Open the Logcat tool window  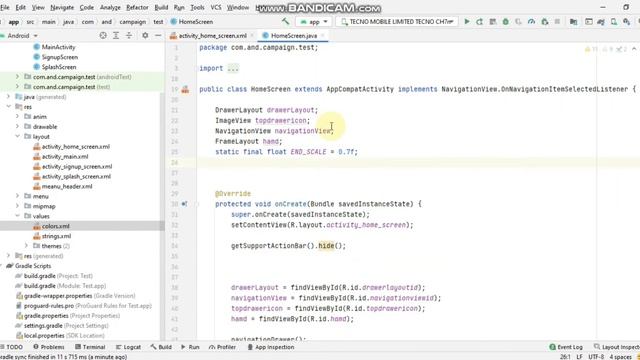coord(129,347)
